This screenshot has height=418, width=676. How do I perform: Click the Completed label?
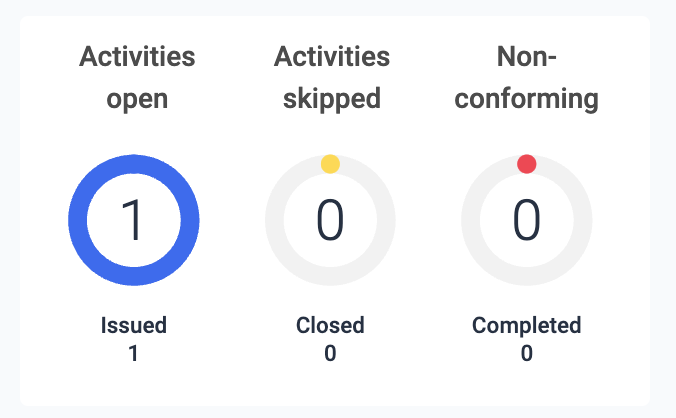526,325
